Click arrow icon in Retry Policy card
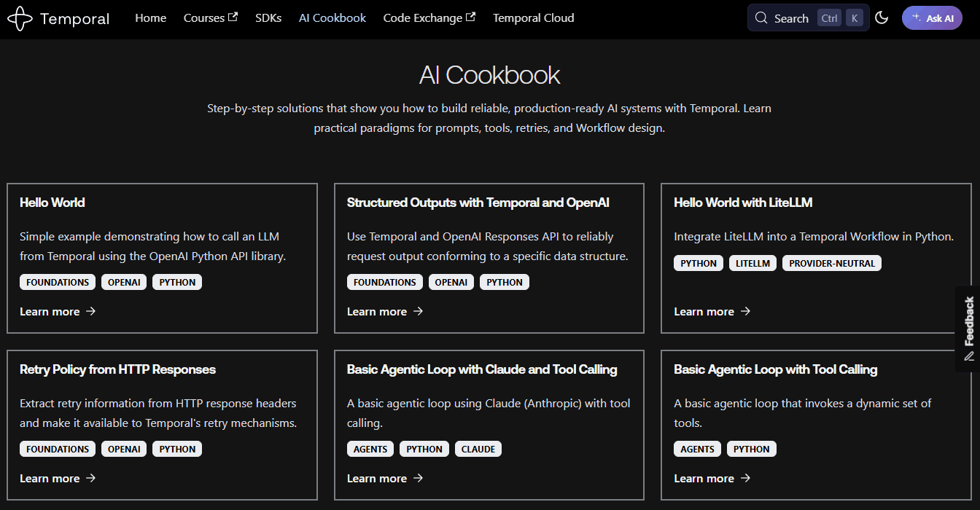 point(90,478)
